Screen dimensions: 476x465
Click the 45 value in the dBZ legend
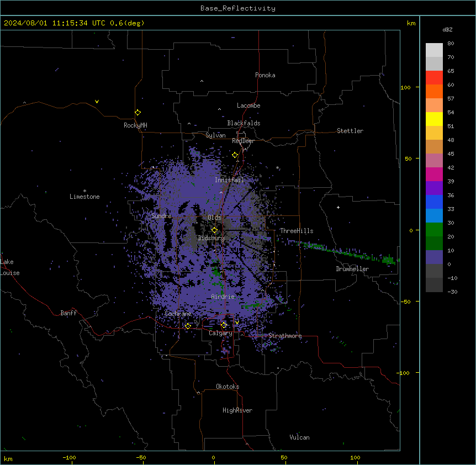[x=451, y=154]
